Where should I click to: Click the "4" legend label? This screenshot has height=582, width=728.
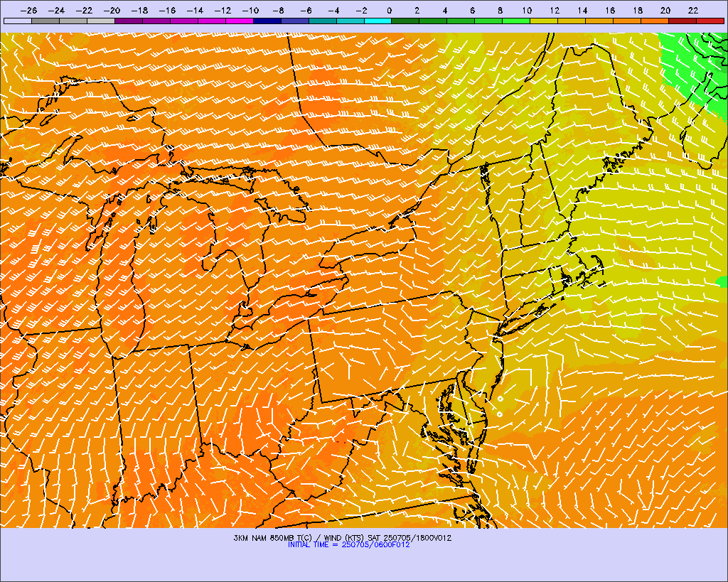pos(445,10)
